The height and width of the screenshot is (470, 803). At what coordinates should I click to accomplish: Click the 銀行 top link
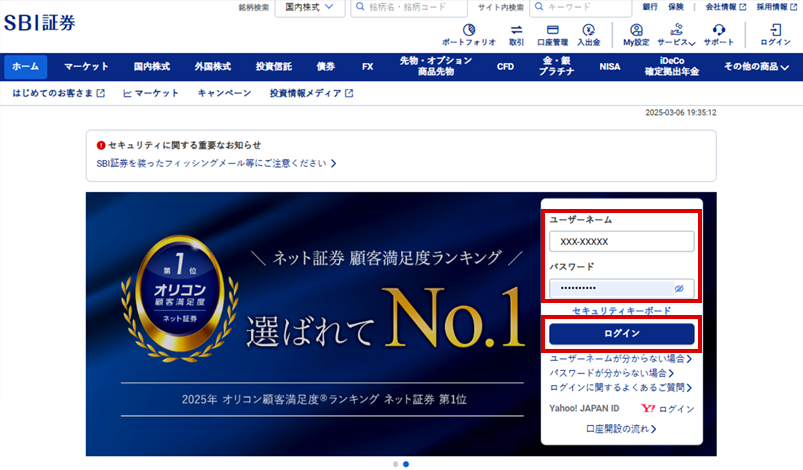[x=650, y=7]
